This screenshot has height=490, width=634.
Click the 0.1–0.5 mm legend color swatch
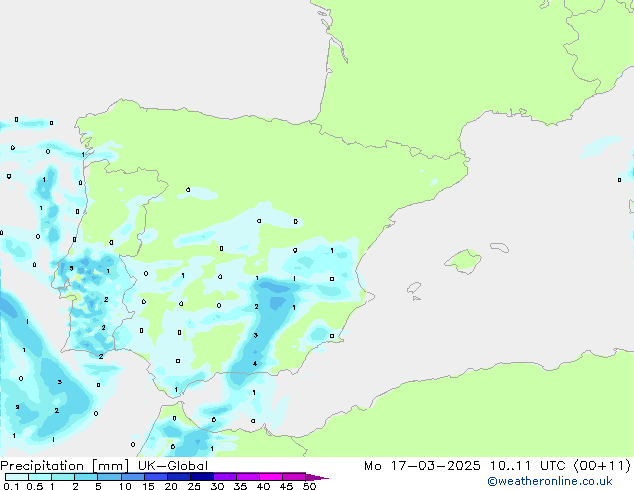(17, 477)
